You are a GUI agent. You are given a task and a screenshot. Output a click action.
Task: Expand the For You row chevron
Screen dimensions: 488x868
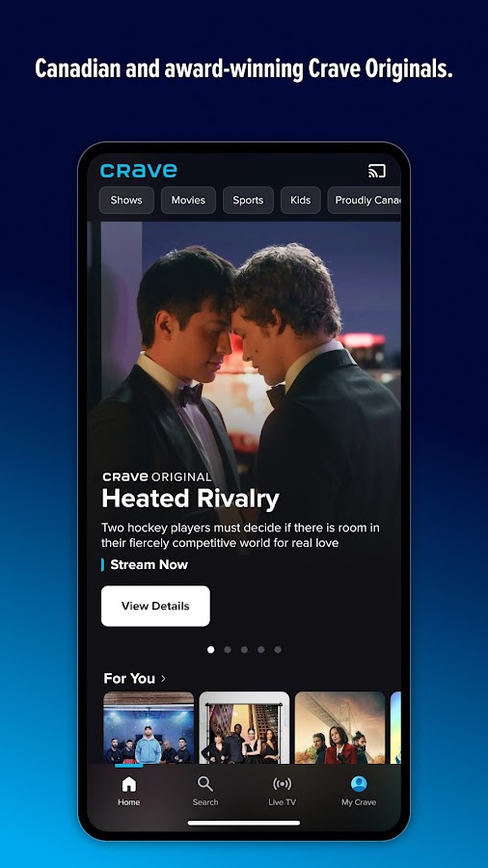pos(163,679)
